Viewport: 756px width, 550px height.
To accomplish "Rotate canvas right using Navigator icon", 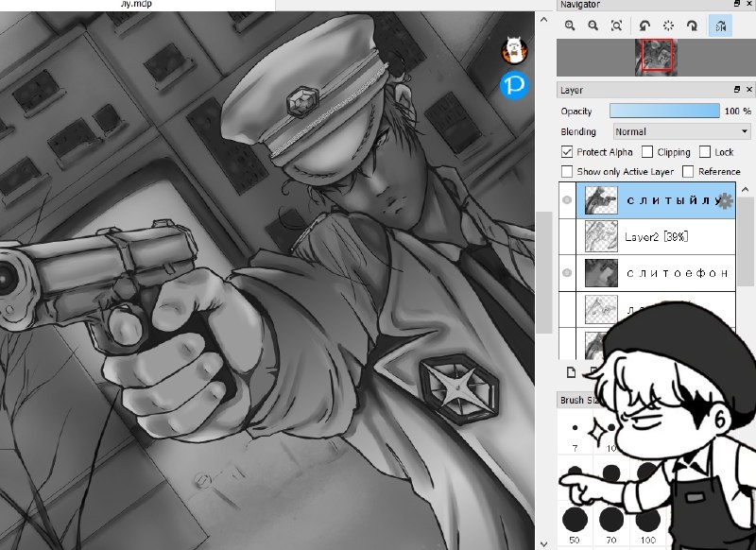I will pos(692,26).
